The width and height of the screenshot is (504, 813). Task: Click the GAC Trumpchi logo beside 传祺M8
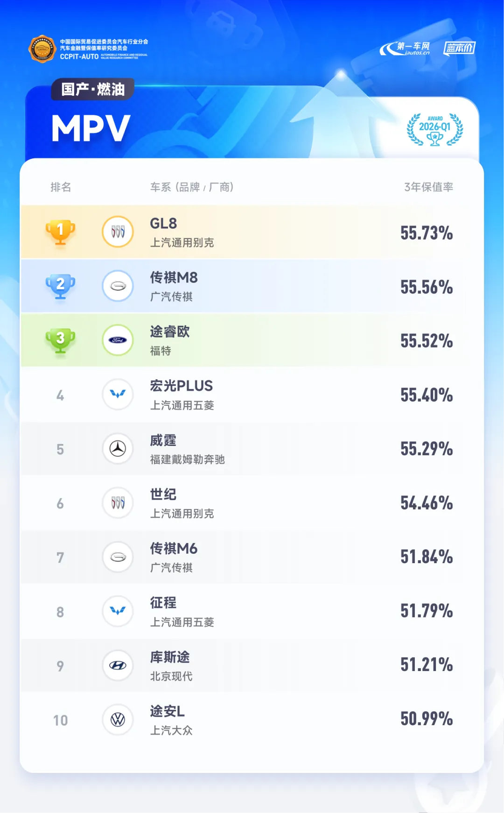(118, 286)
